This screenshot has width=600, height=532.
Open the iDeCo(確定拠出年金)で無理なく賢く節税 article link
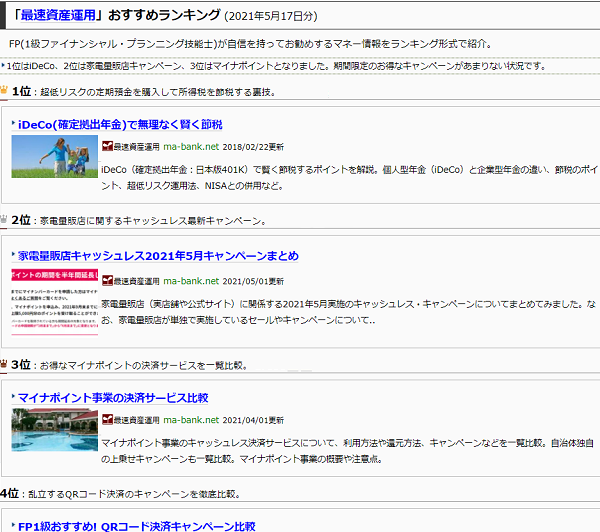(120, 124)
